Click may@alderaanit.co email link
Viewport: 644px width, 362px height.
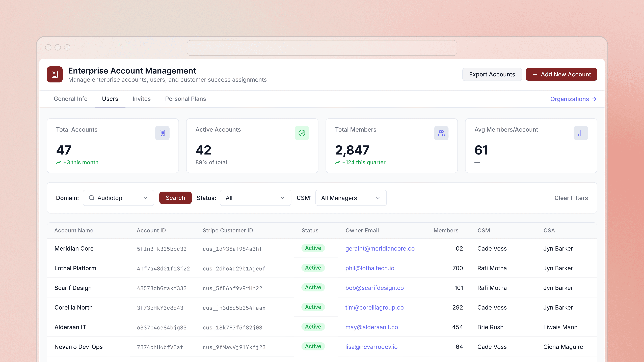click(x=371, y=327)
